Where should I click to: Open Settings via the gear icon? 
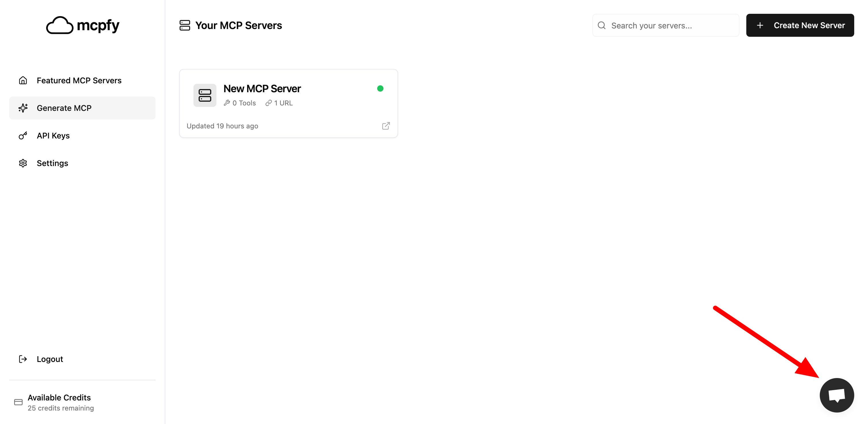(x=23, y=163)
